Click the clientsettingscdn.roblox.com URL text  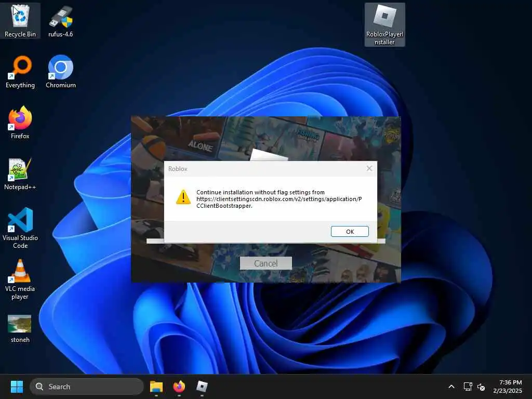coord(279,202)
